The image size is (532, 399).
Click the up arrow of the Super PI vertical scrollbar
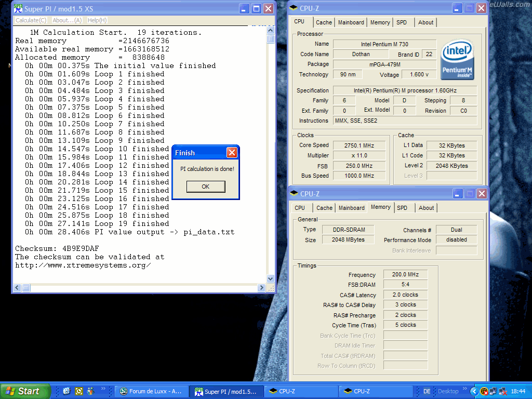pyautogui.click(x=270, y=30)
